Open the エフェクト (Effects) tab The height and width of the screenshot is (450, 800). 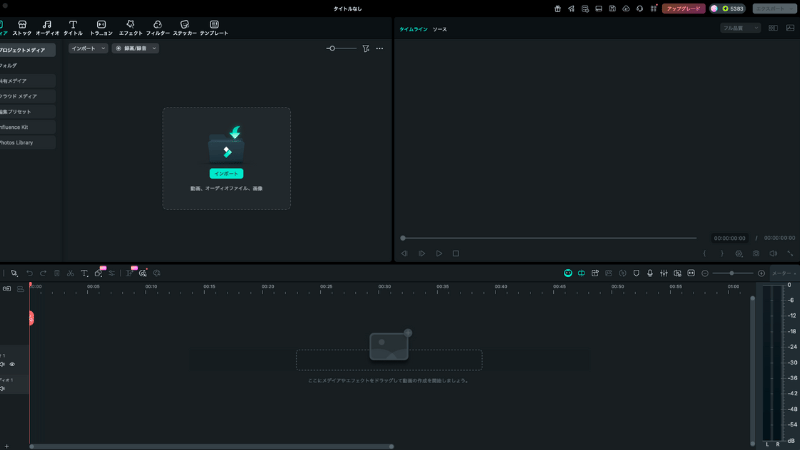click(130, 27)
